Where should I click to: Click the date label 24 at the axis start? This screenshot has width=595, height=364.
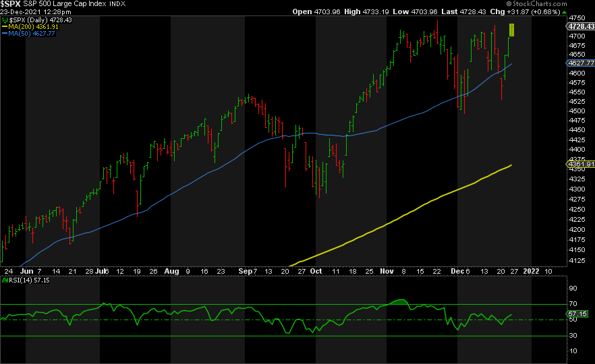pos(8,272)
